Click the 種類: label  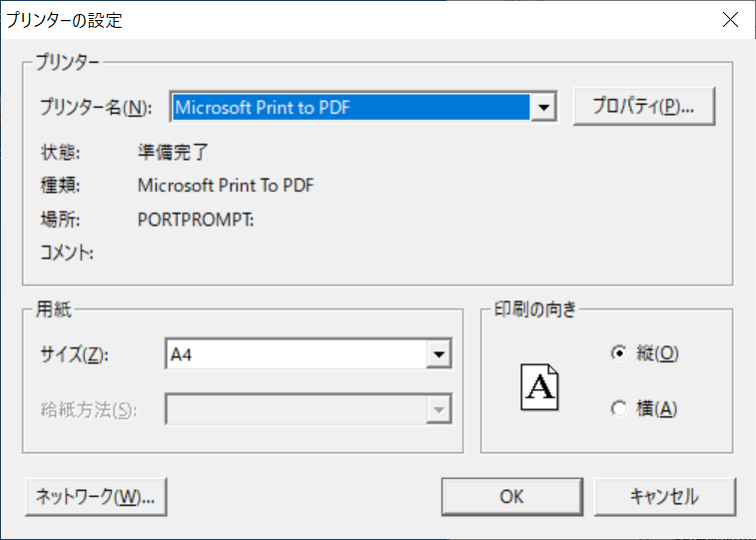click(60, 186)
